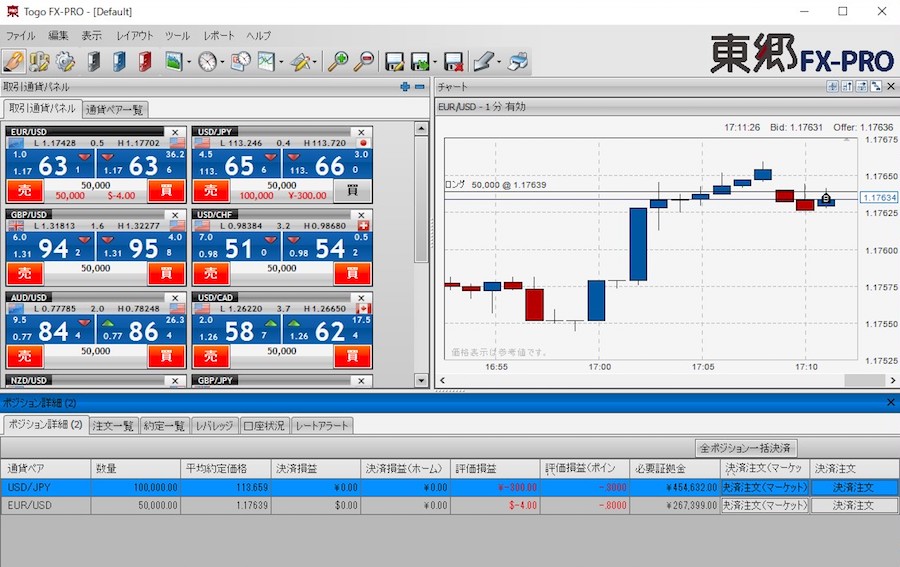Click the floppy-with-green-arrow load icon

point(420,61)
